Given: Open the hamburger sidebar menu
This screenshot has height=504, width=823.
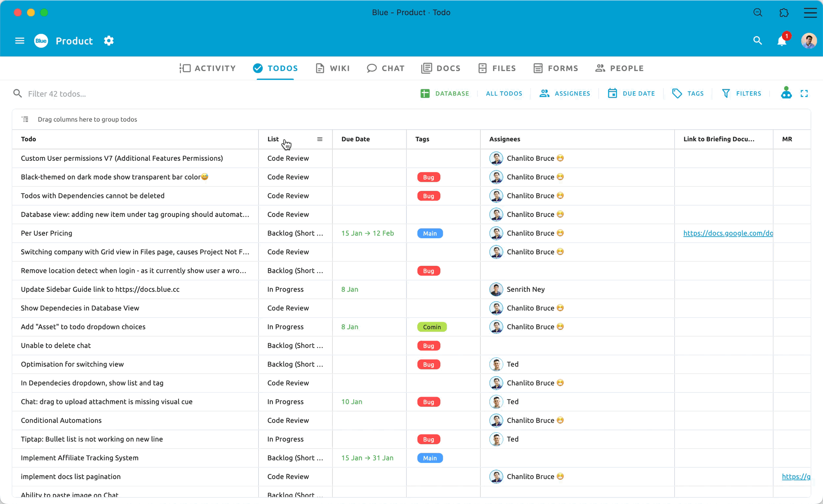Looking at the screenshot, I should 20,41.
